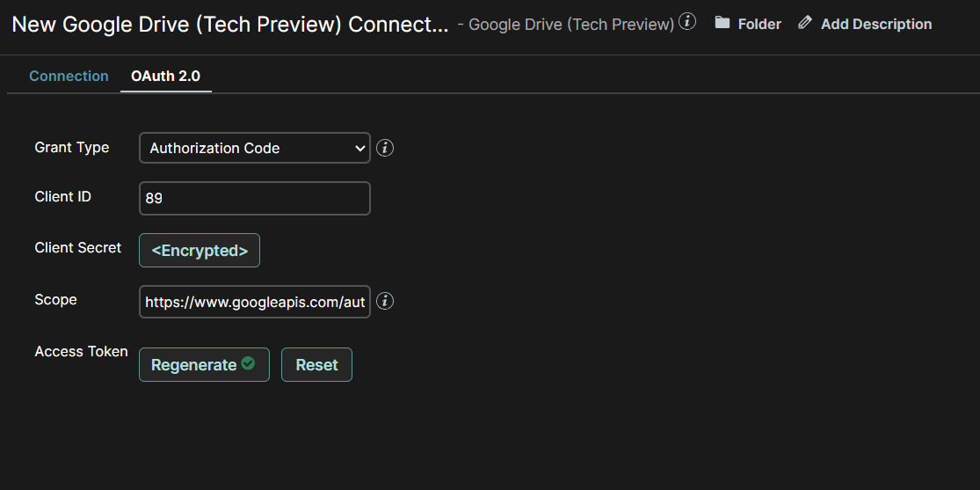Viewport: 980px width, 490px height.
Task: Click the Regenerate access token button
Action: coord(194,365)
